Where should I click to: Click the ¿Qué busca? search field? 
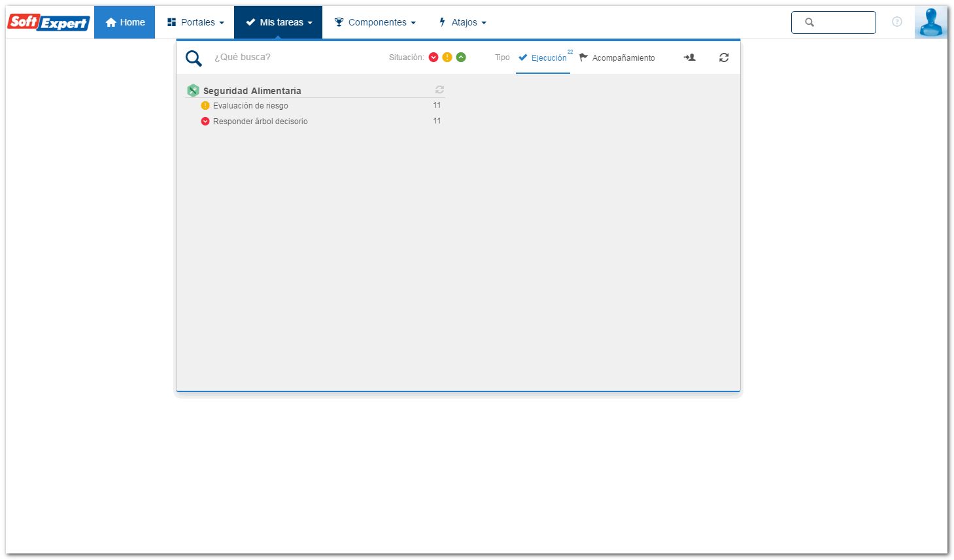coord(294,58)
